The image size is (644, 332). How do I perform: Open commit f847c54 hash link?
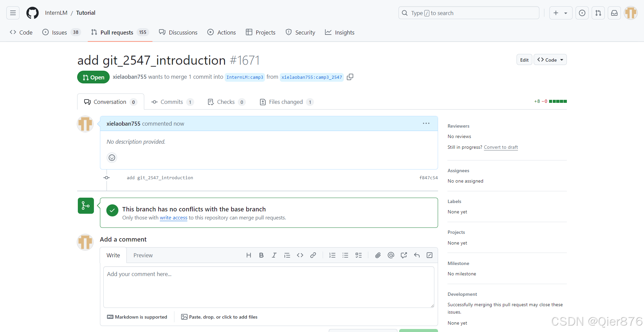coord(428,178)
